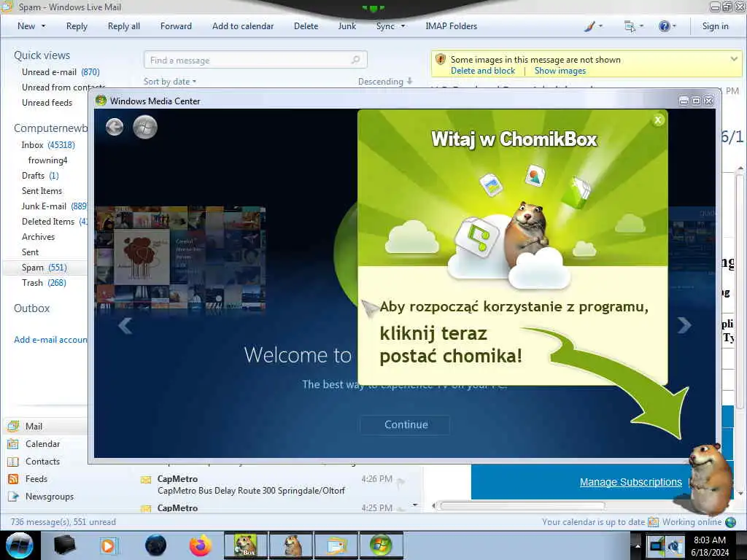Open Firefox from the taskbar

tap(201, 545)
